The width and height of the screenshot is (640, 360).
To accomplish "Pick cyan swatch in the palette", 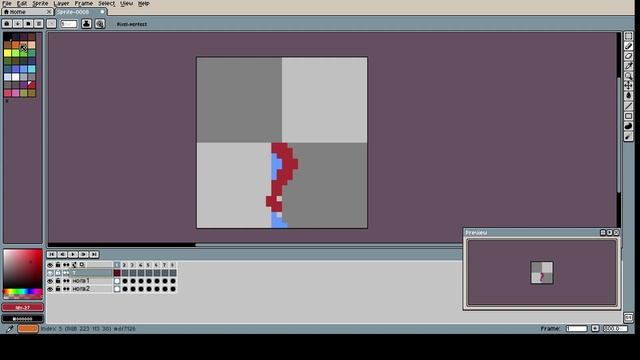I will pyautogui.click(x=31, y=69).
